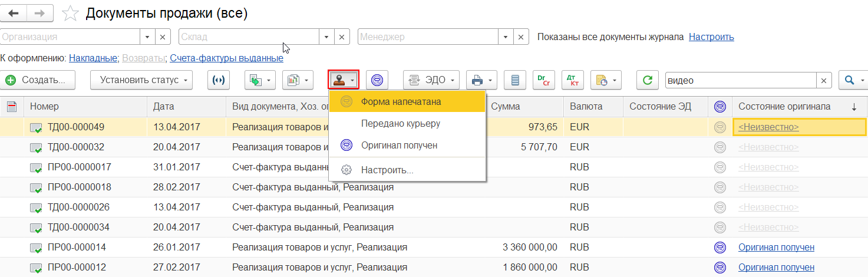This screenshot has height=277, width=868.
Task: Click the green lines document list icon
Action: pyautogui.click(x=516, y=80)
